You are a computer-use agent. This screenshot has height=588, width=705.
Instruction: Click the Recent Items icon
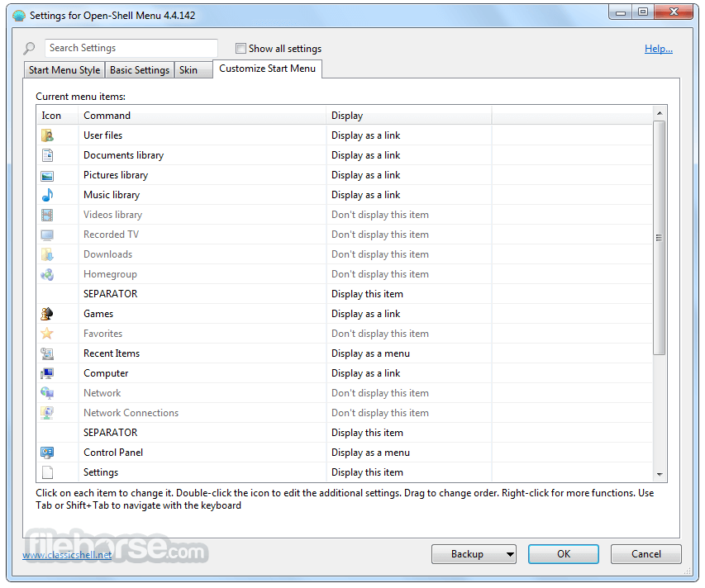[x=47, y=353]
